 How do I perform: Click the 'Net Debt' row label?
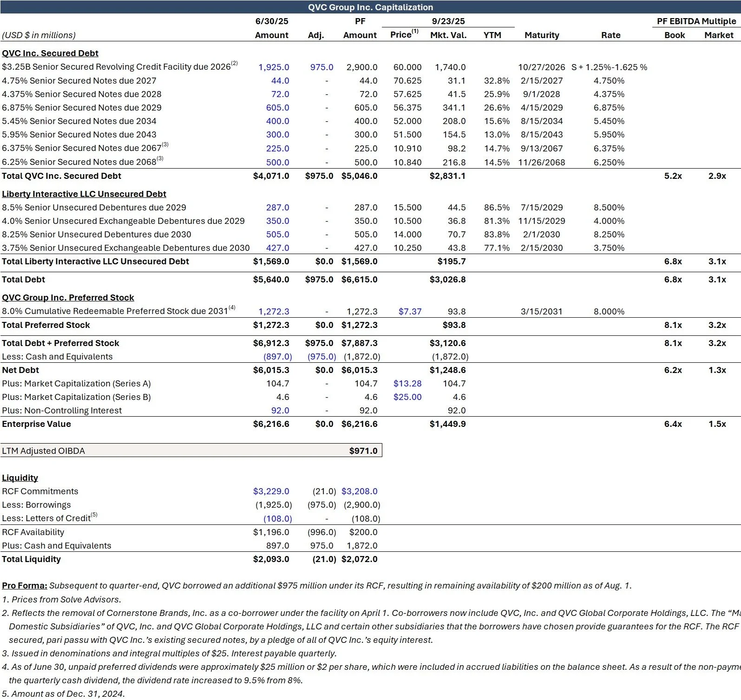pyautogui.click(x=20, y=370)
